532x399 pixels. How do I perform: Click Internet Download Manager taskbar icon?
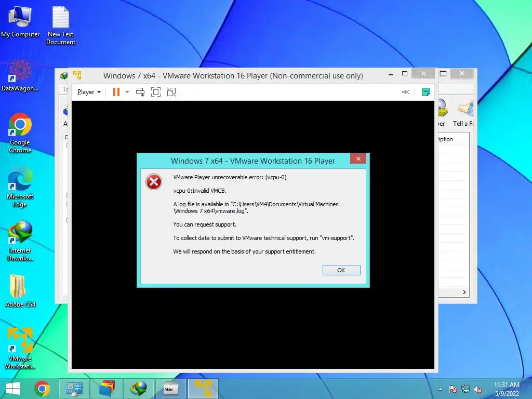[x=139, y=389]
